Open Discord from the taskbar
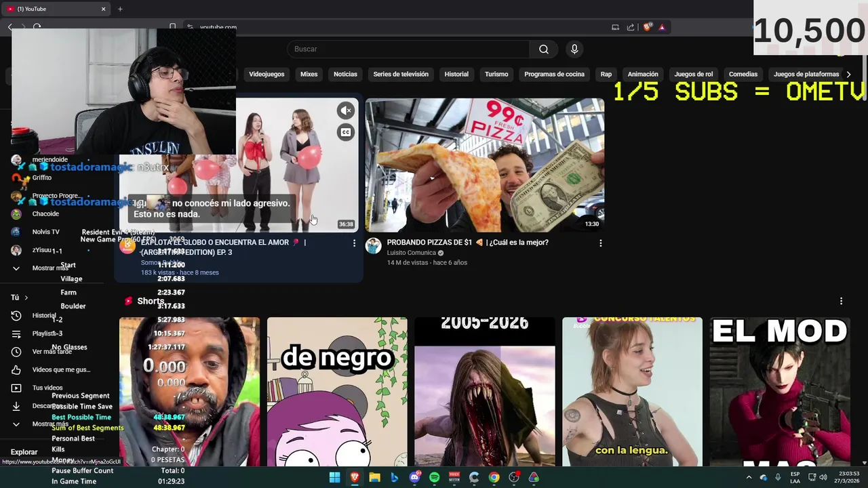 414,477
